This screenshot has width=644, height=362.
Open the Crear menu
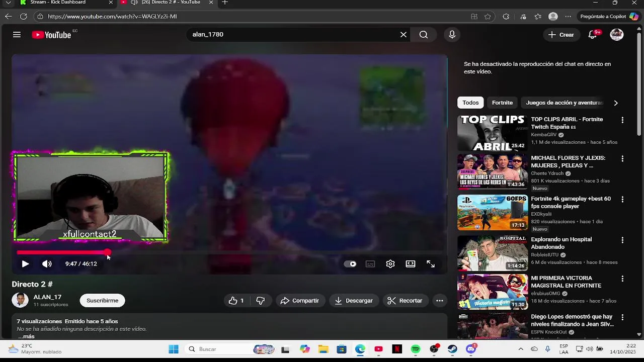point(561,35)
